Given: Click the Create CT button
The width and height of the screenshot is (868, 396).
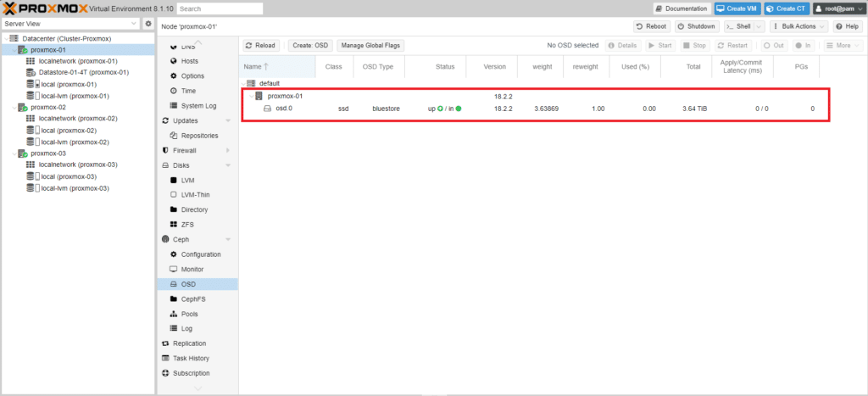Looking at the screenshot, I should pyautogui.click(x=787, y=8).
